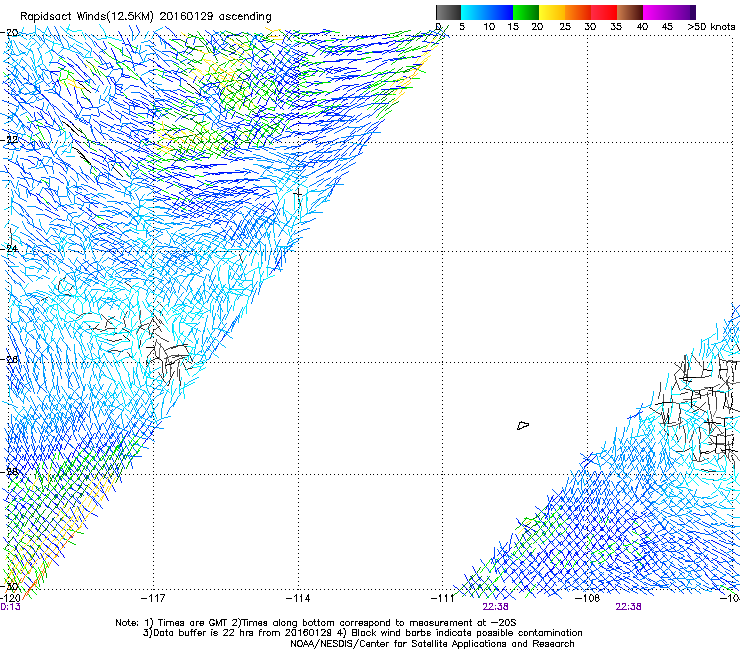Click the '25' legend scale label
740x650 pixels.
pyautogui.click(x=565, y=27)
